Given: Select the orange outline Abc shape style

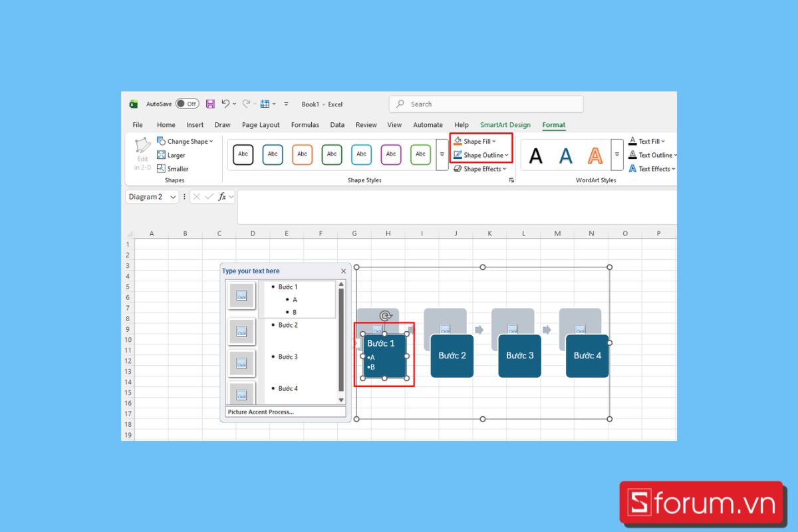Looking at the screenshot, I should pos(302,154).
